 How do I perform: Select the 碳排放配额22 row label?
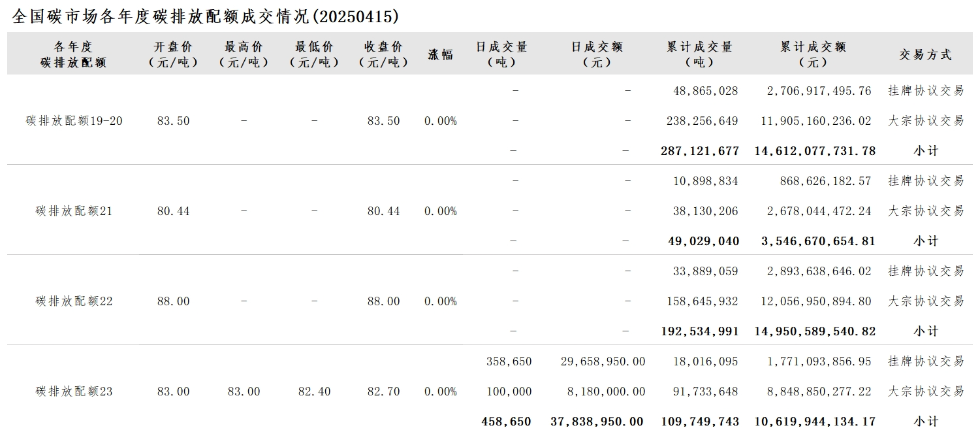pos(74,301)
